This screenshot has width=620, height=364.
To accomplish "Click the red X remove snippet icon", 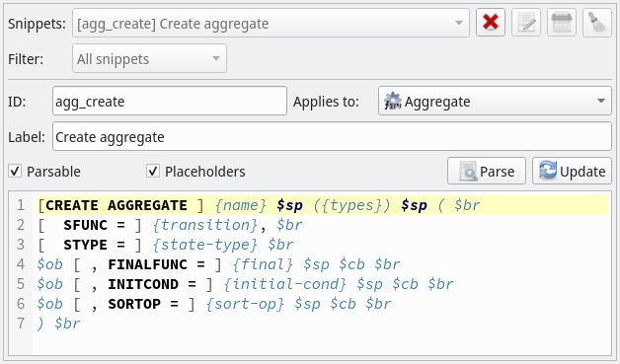I will click(x=491, y=23).
